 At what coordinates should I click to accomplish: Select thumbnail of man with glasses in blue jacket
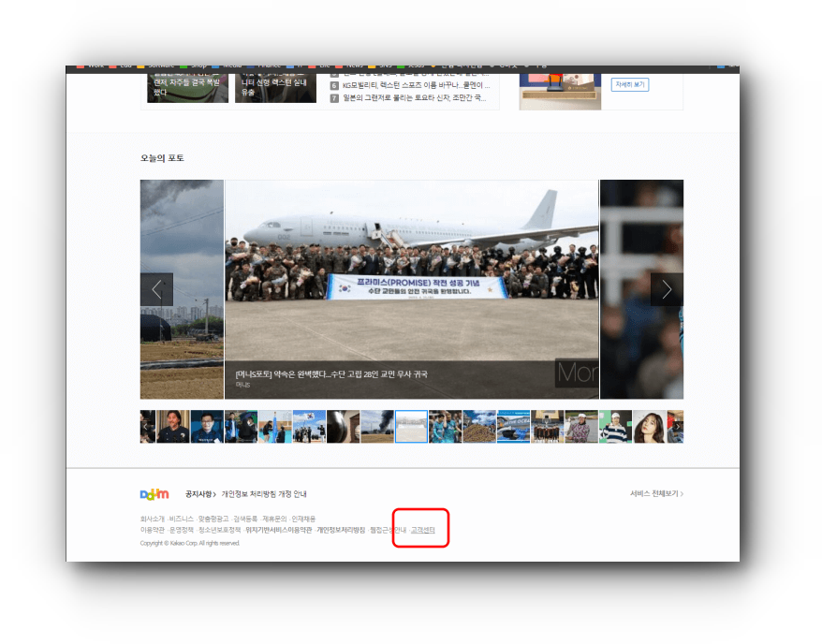(x=207, y=427)
